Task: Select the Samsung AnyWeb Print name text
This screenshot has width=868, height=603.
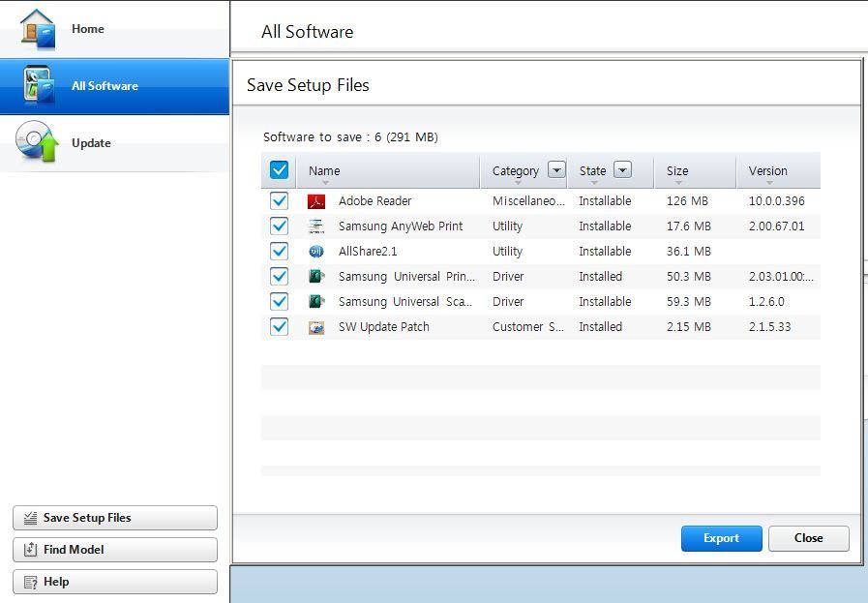Action: click(x=401, y=226)
